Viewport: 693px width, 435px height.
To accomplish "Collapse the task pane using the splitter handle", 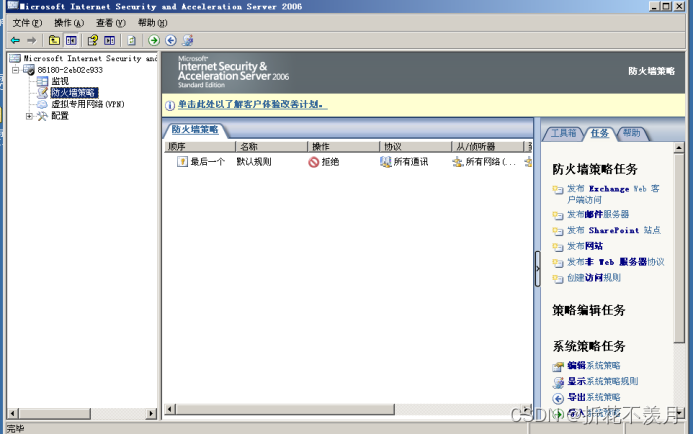I will click(x=537, y=269).
